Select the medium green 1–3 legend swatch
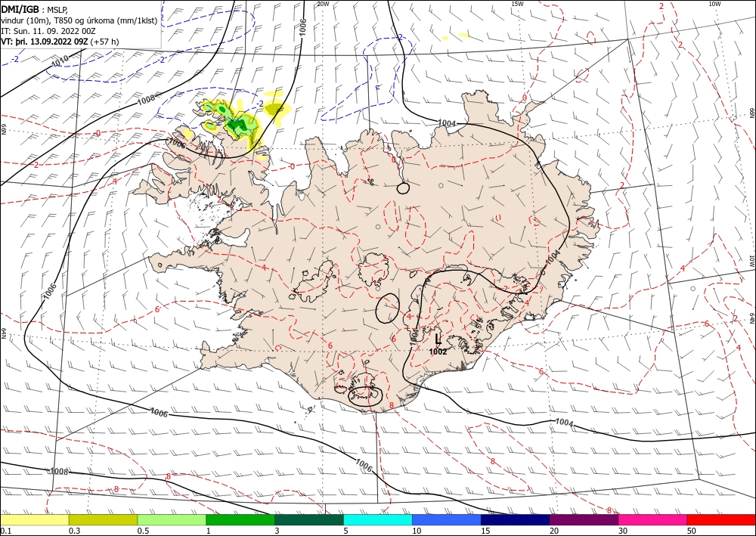Viewport: 756px width, 536px height. coord(240,519)
